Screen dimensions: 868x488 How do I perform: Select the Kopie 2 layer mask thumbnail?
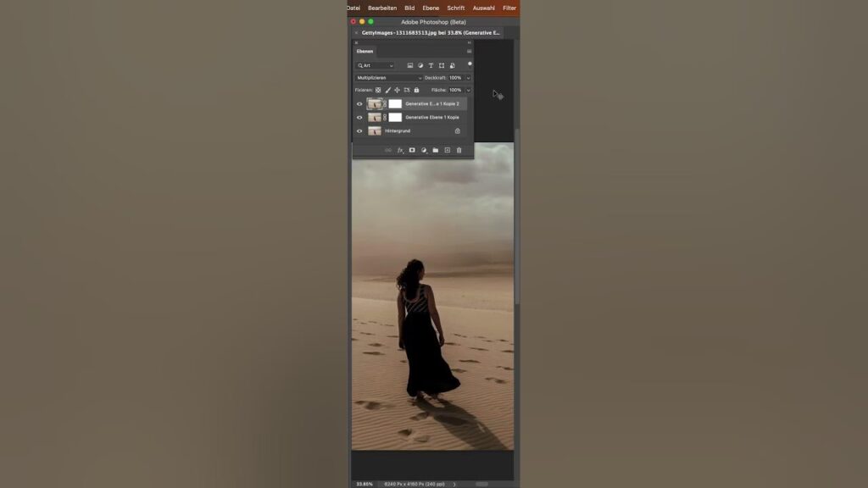[395, 104]
